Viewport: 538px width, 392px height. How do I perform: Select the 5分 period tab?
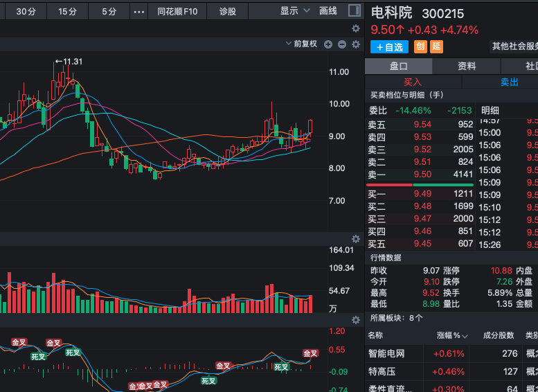pyautogui.click(x=109, y=12)
